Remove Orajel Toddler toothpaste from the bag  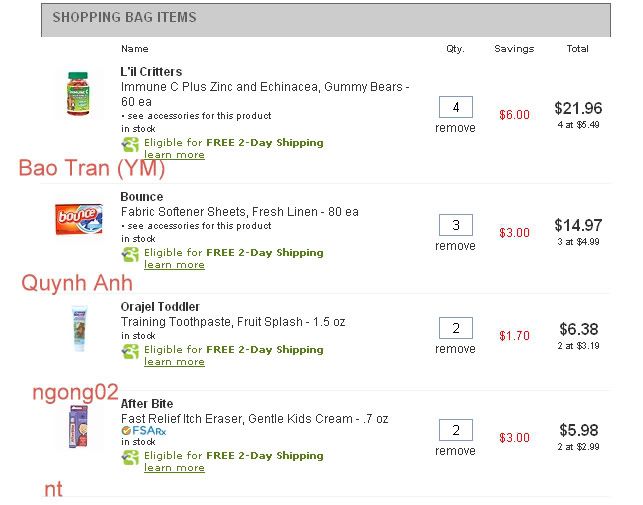point(455,349)
